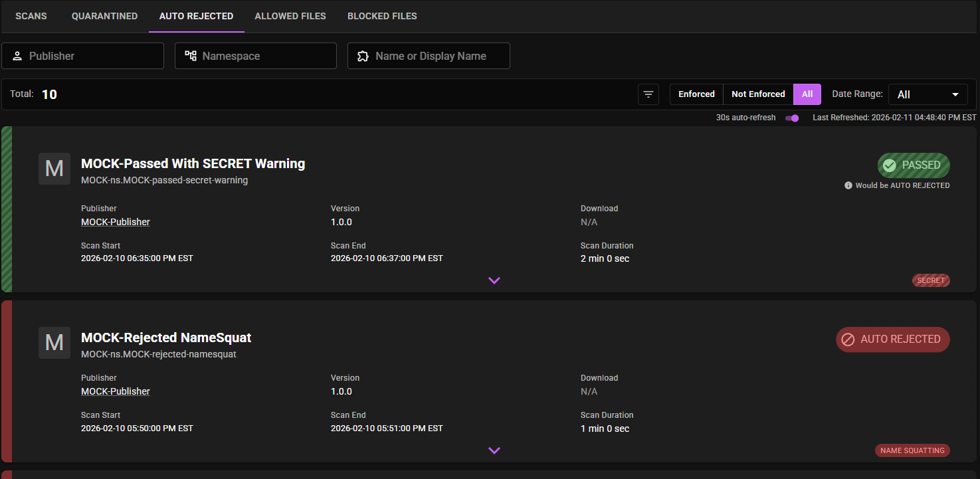This screenshot has height=479, width=980.
Task: Switch to the Quarantined tab
Action: (x=104, y=16)
